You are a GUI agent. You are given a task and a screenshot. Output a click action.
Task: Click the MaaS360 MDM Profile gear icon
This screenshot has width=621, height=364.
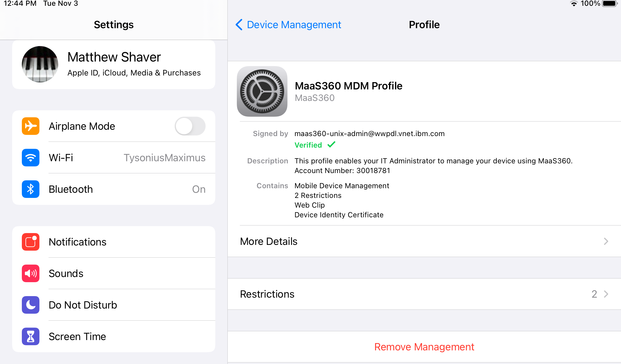click(262, 92)
